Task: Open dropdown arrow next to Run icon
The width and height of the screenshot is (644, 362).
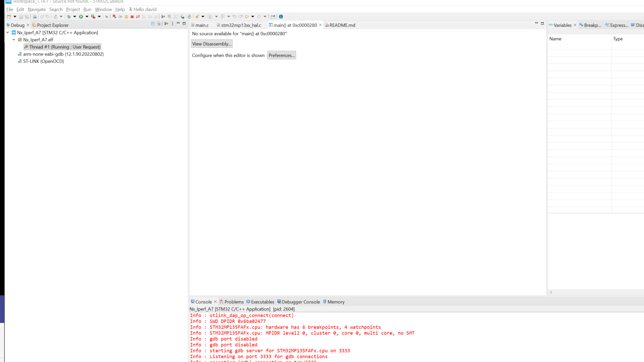Action: (87, 16)
